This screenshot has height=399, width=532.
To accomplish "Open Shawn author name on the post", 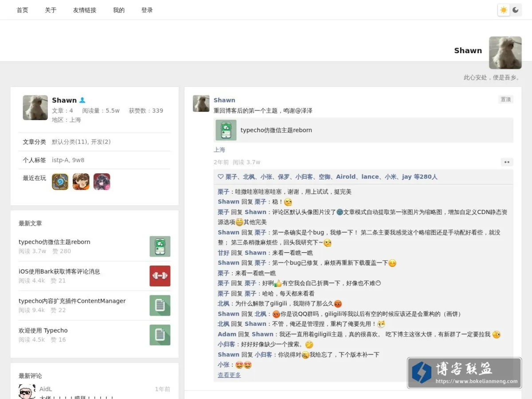I will tap(224, 100).
